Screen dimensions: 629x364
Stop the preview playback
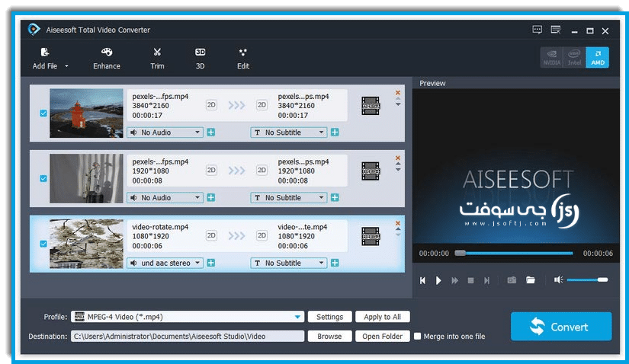click(470, 281)
